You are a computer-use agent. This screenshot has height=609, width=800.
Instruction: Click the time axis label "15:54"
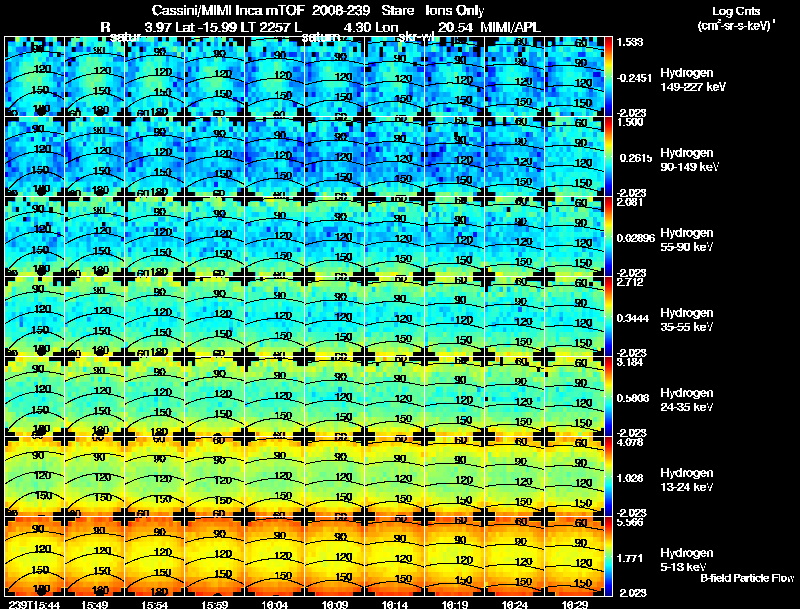[x=155, y=604]
